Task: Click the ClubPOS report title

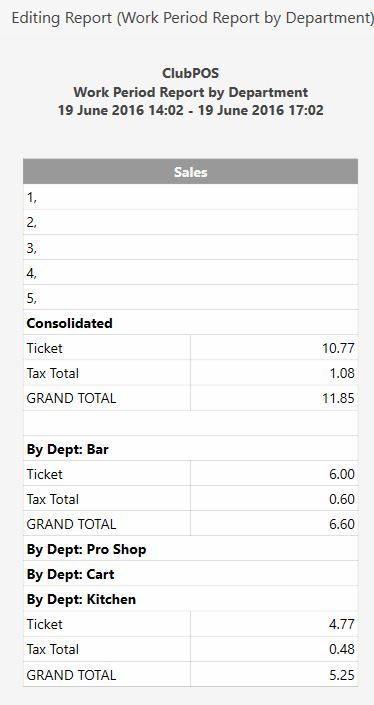Action: [191, 73]
